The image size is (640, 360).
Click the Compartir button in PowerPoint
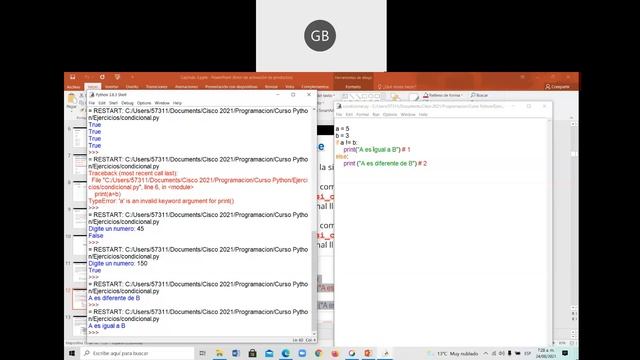click(x=558, y=87)
